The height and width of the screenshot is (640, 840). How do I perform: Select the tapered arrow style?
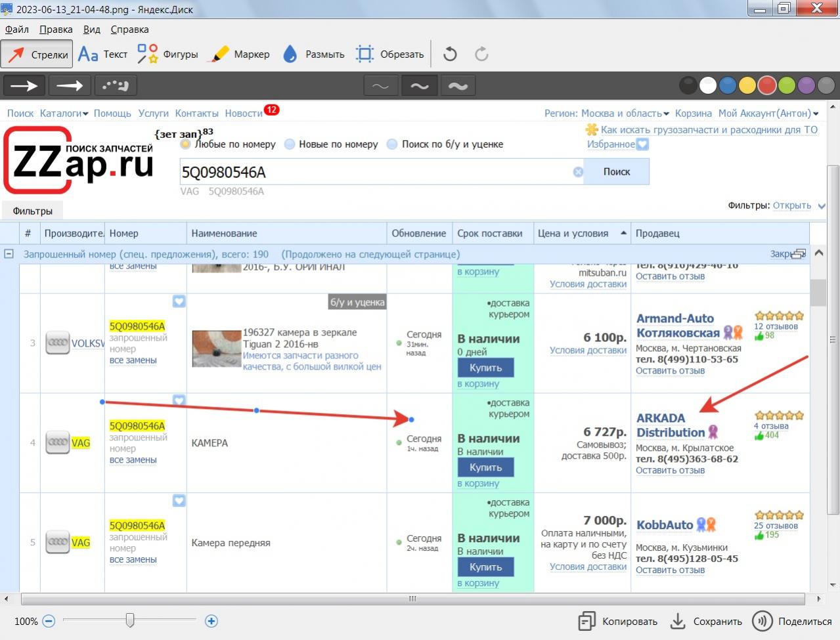pos(70,85)
